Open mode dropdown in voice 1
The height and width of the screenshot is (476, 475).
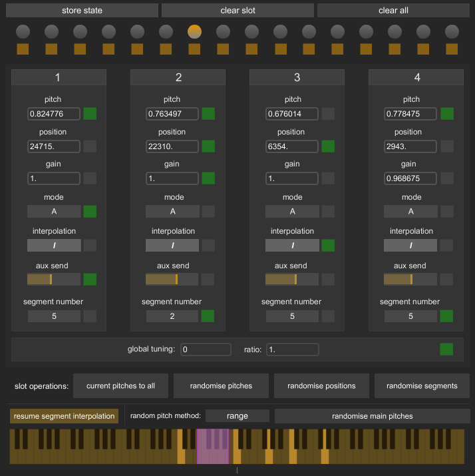pos(54,212)
